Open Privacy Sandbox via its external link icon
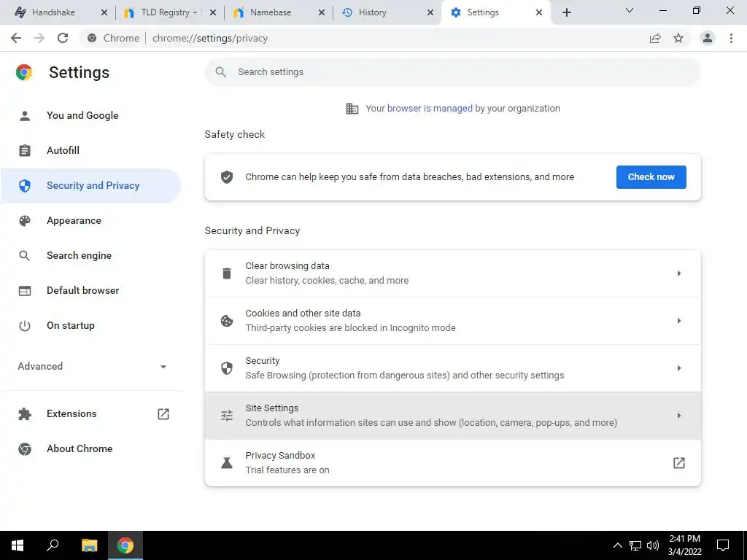The height and width of the screenshot is (560, 747). [679, 463]
